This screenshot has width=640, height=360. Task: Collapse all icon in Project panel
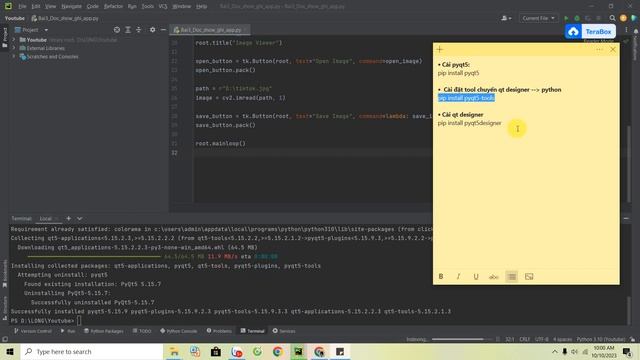tap(139, 30)
